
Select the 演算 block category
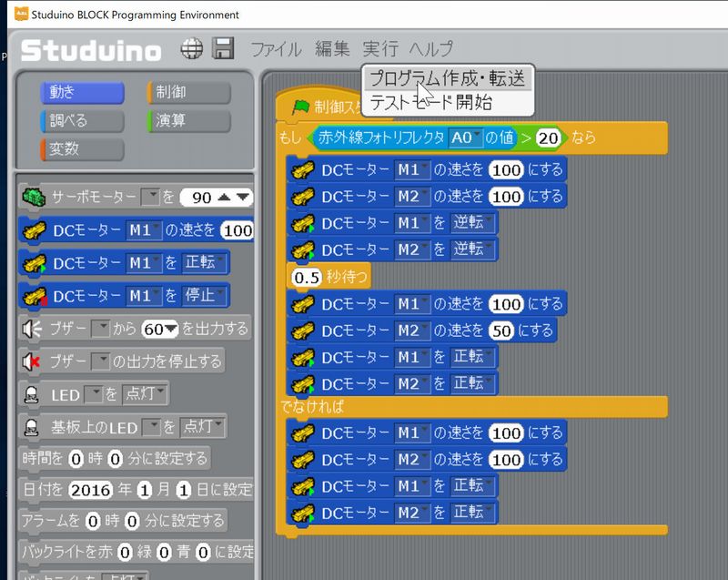[x=187, y=120]
